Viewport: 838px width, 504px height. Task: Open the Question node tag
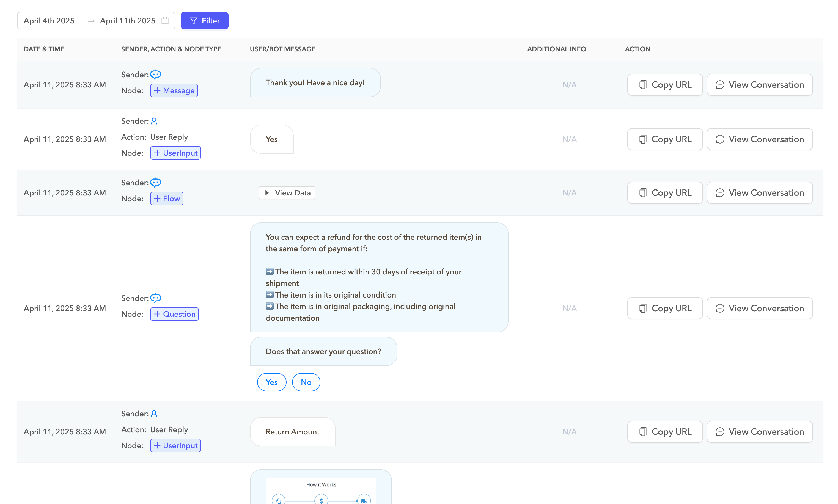pos(174,314)
